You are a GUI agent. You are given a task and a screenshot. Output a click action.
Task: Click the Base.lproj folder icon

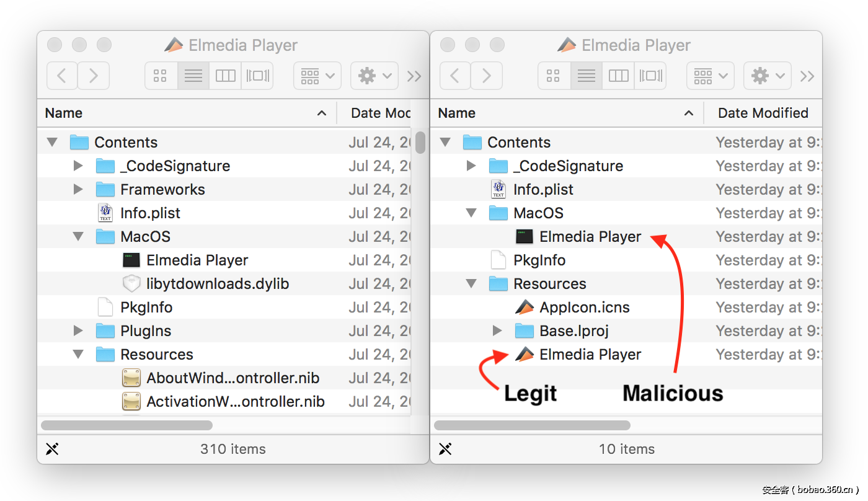[525, 331]
